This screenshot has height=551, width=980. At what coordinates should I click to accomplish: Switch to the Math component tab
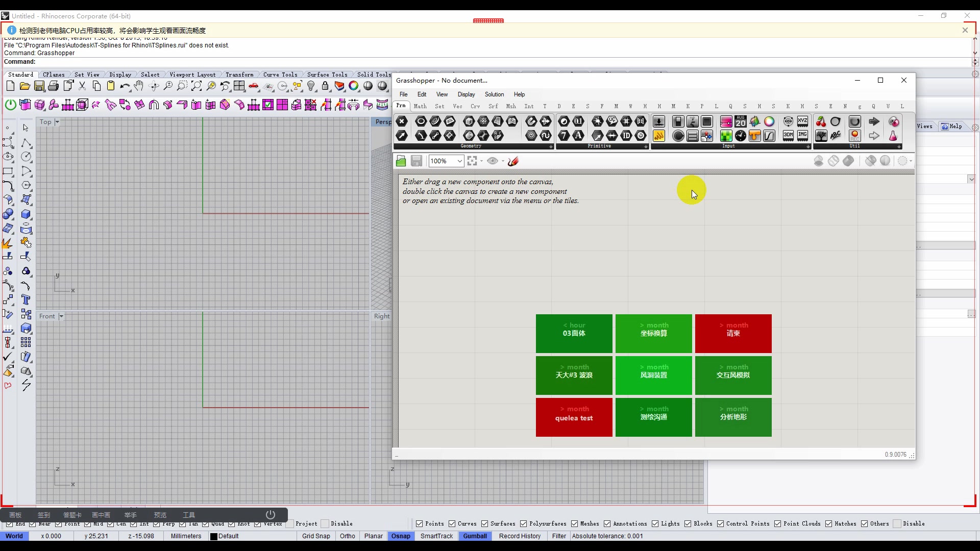point(420,106)
